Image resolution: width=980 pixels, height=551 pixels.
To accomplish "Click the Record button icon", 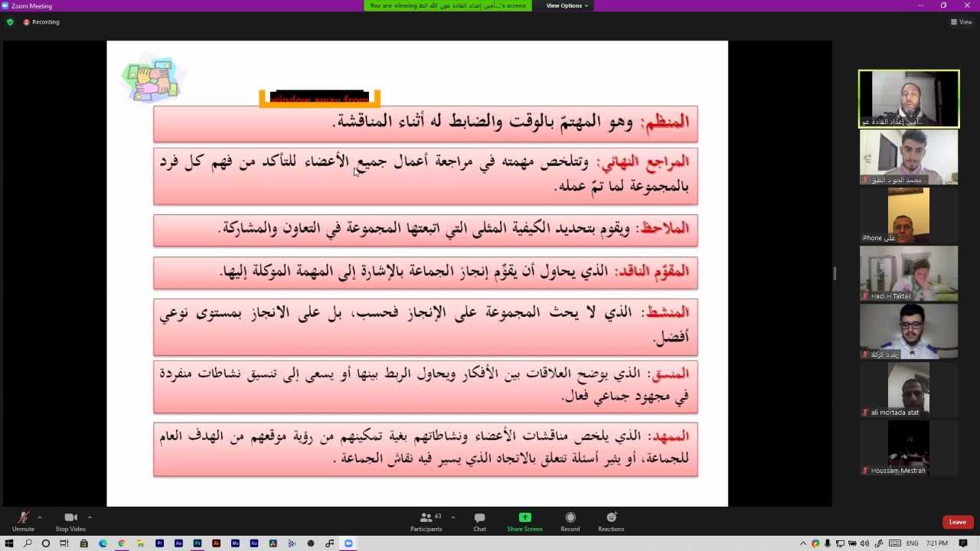I will coord(570,518).
